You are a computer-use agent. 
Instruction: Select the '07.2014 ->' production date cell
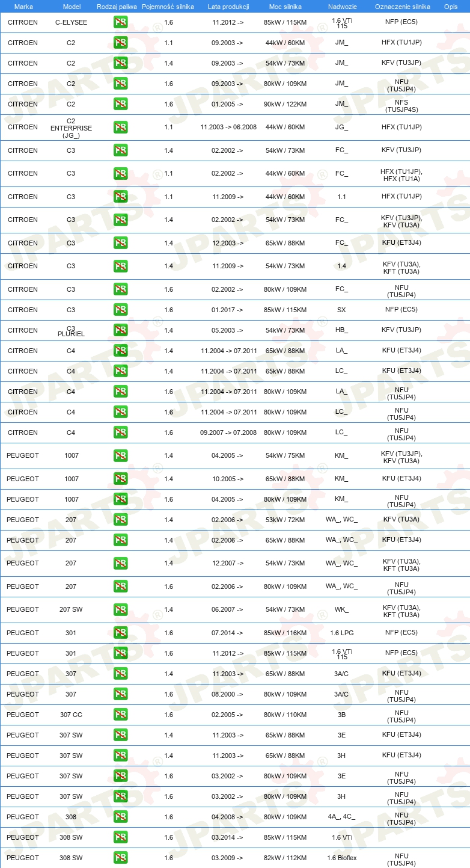(227, 633)
